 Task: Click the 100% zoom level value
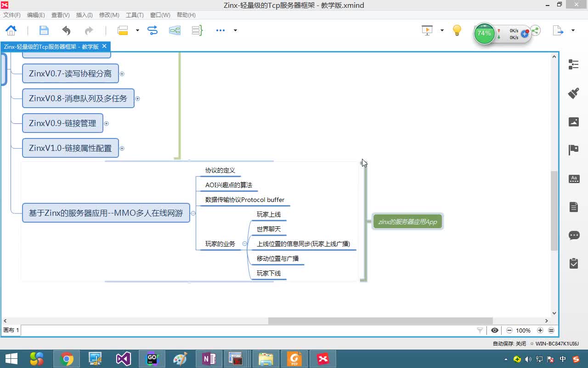[523, 330]
